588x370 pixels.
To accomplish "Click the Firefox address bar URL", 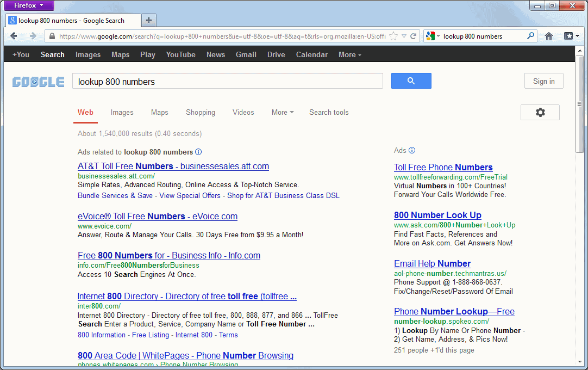I will click(222, 36).
